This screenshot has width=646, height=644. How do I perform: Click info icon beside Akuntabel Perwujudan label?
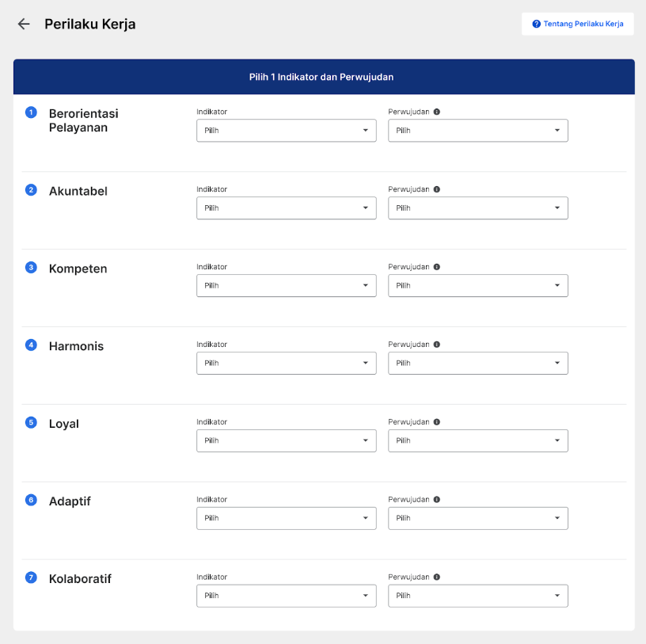[x=437, y=189]
